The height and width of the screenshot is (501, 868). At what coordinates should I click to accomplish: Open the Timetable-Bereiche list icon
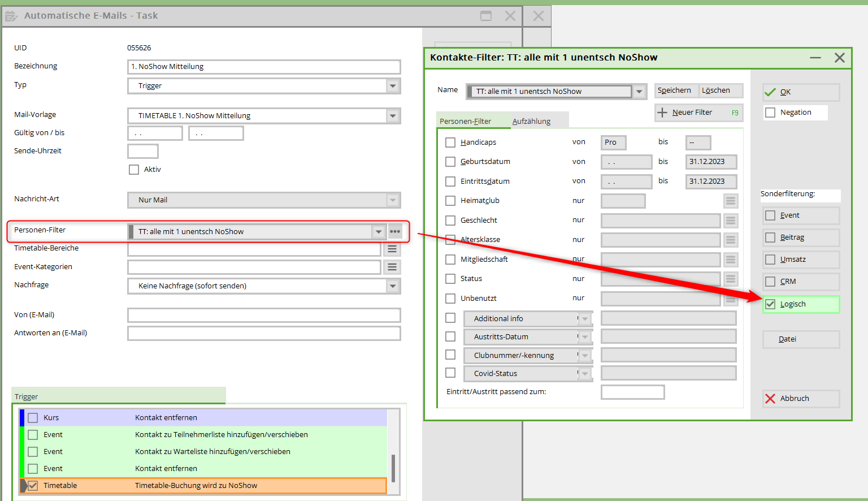click(x=392, y=249)
